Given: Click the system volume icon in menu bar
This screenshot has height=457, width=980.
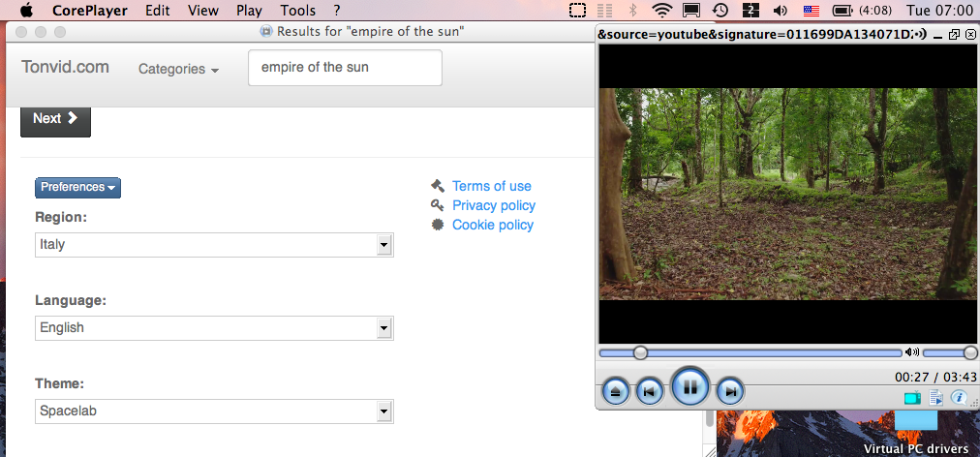Looking at the screenshot, I should tap(780, 10).
